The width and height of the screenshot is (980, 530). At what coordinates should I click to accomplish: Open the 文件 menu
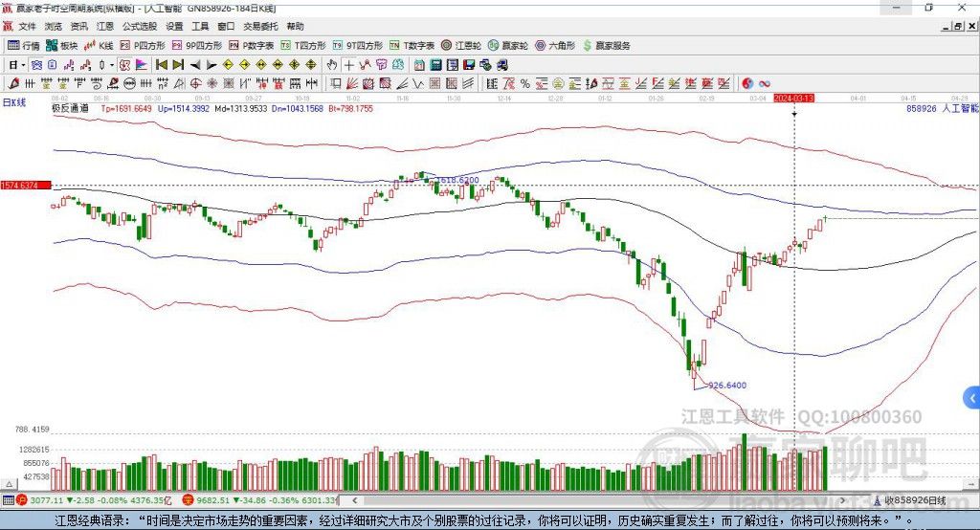(27, 26)
